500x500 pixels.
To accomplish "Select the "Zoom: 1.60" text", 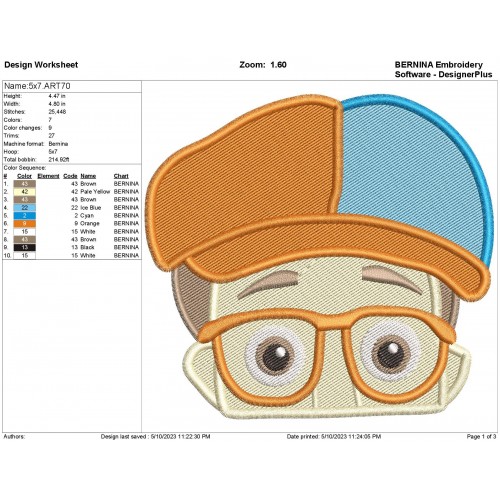I will (263, 65).
